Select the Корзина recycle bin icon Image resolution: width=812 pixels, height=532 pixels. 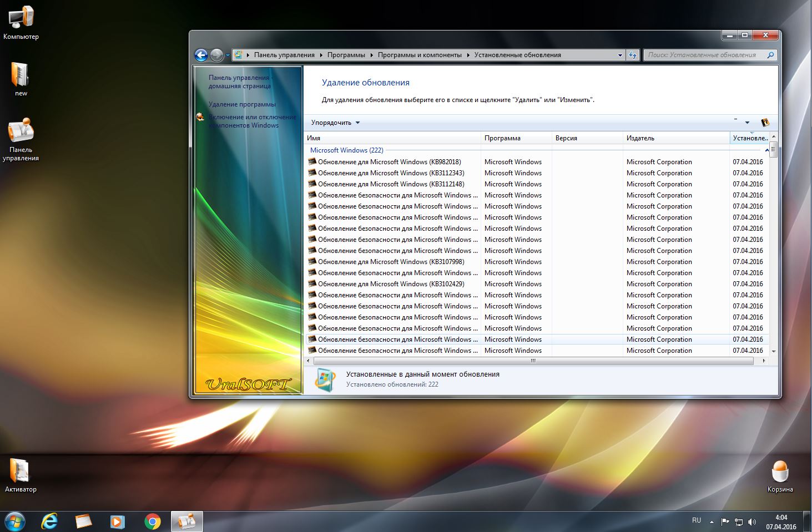[780, 476]
